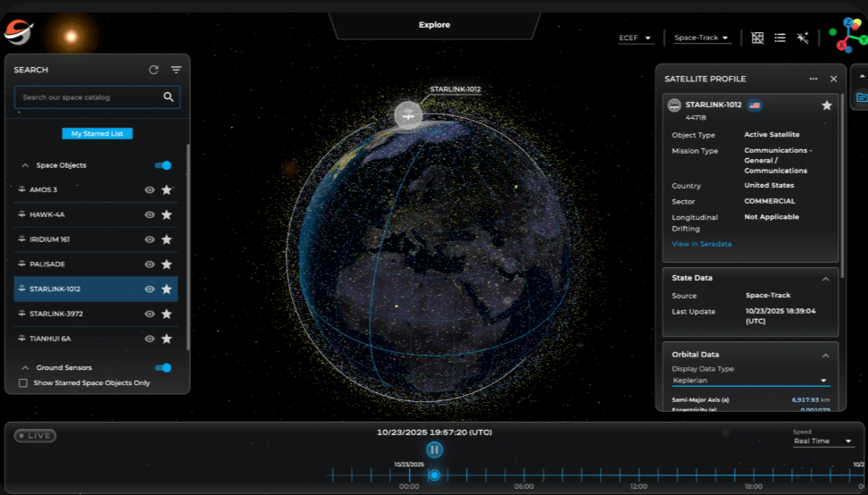Click the satellite avatar icon beside STARLINK-1012 name
This screenshot has width=868, height=495.
[x=674, y=105]
